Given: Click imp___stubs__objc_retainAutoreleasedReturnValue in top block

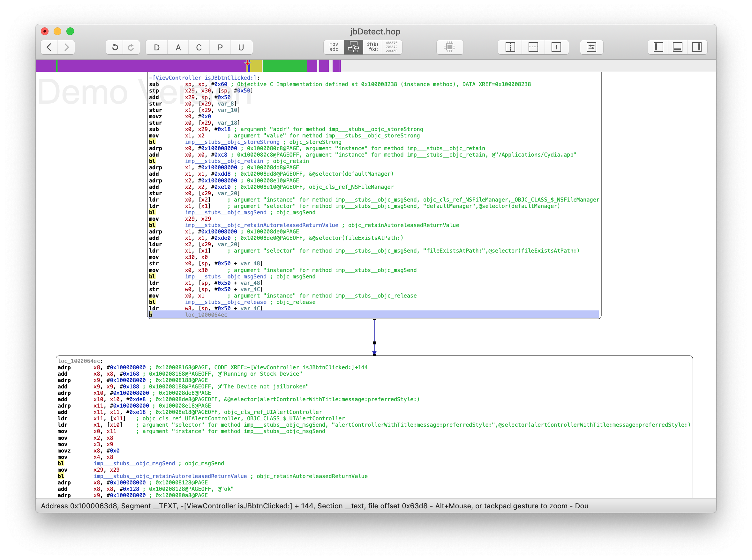Looking at the screenshot, I should click(261, 225).
